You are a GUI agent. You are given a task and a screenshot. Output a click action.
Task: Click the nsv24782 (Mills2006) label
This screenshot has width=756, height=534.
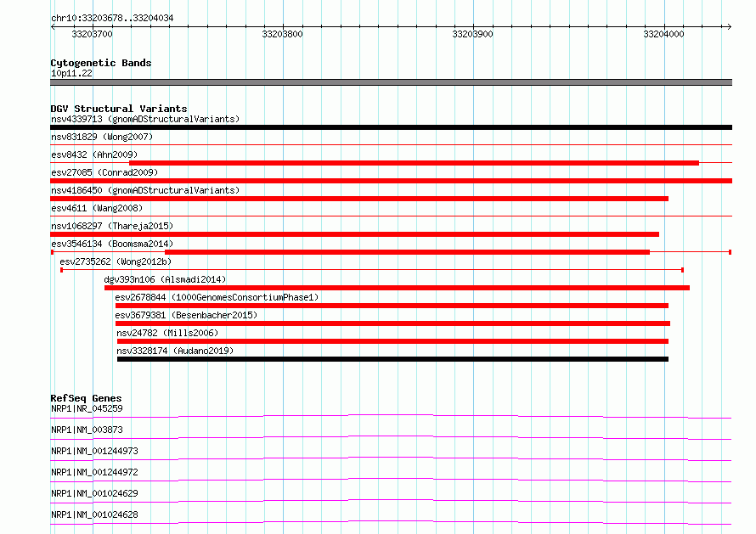[x=167, y=333]
